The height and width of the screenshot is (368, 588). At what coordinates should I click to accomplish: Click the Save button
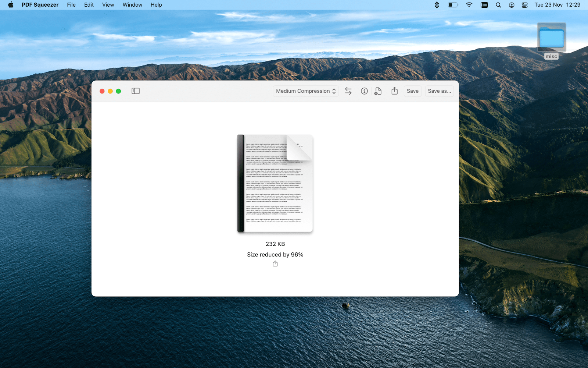tap(413, 91)
